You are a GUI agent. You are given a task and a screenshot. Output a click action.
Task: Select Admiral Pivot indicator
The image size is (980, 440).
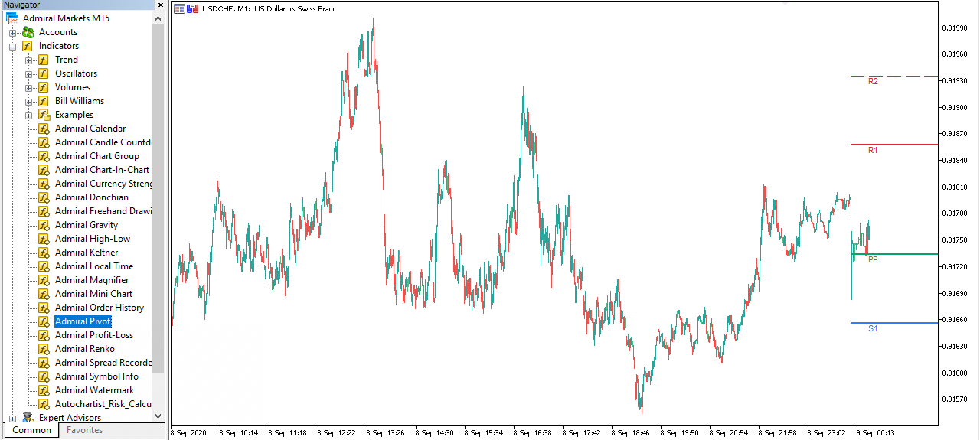pyautogui.click(x=83, y=321)
